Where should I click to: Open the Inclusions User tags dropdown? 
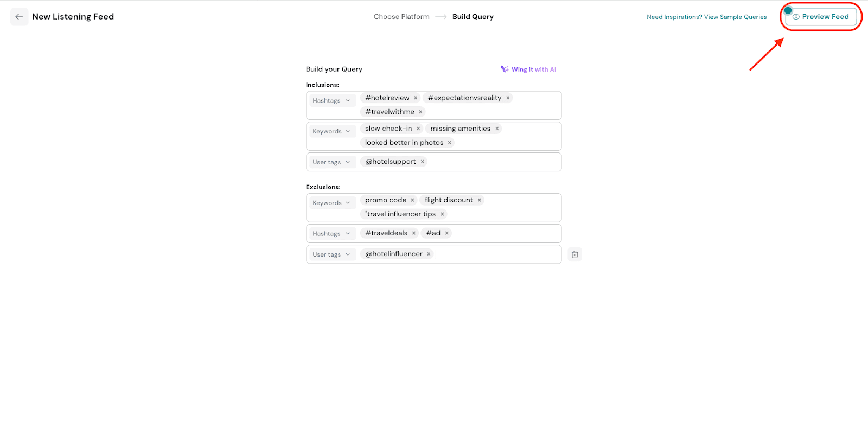coord(331,162)
